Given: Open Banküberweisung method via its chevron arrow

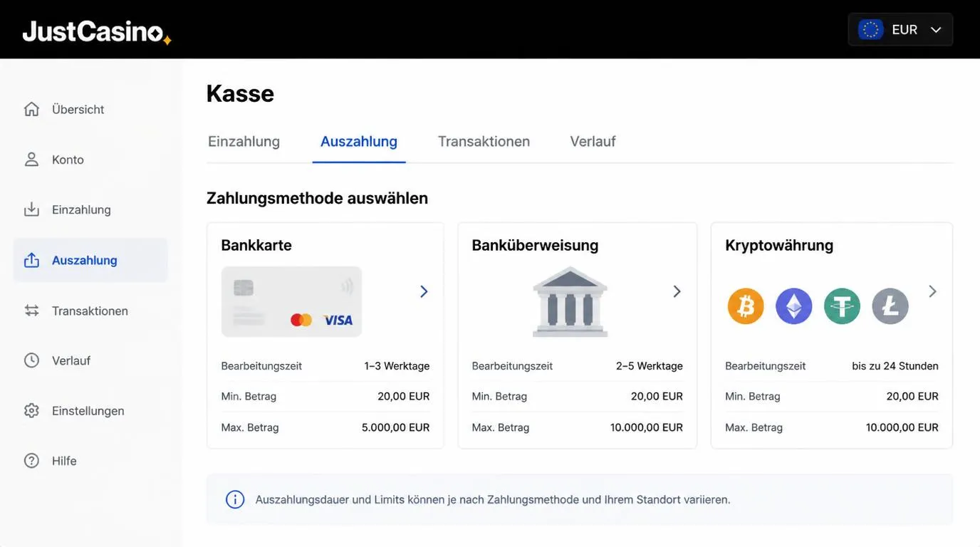Looking at the screenshot, I should coord(677,291).
